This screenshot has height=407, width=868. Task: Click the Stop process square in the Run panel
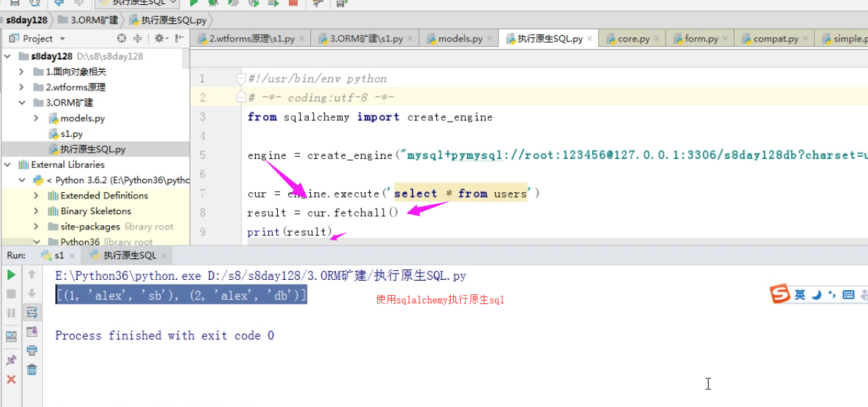11,294
